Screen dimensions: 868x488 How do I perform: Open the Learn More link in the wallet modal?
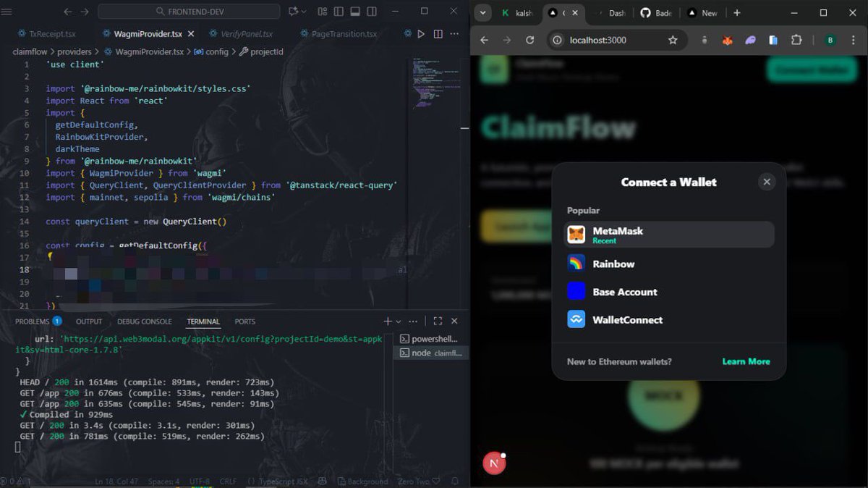[746, 361]
